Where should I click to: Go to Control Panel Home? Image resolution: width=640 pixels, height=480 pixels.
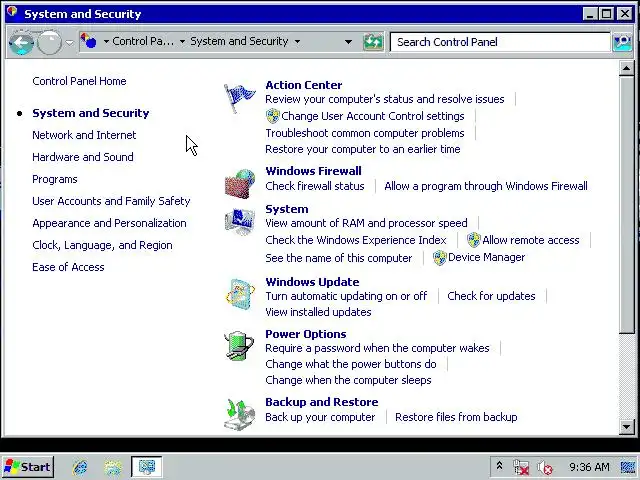tap(79, 81)
